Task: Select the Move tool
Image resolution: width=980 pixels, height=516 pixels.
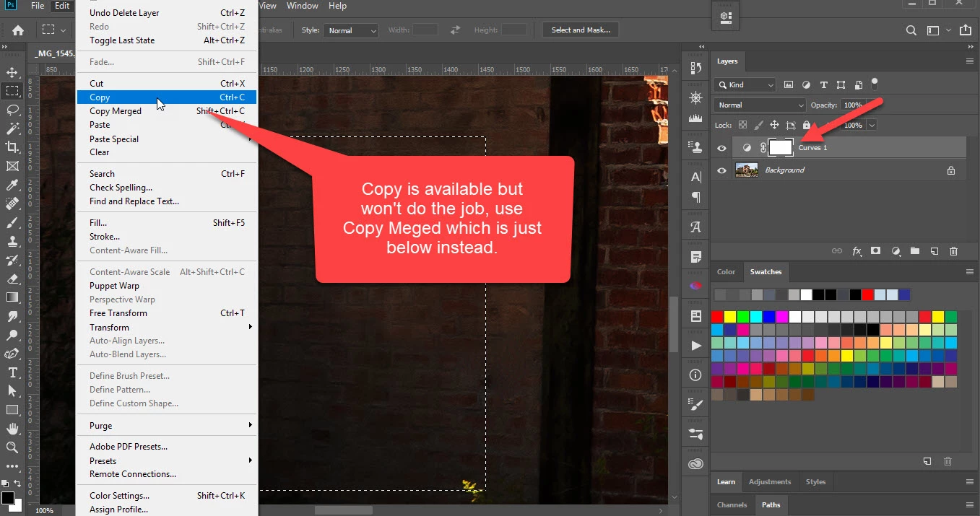Action: [x=12, y=72]
